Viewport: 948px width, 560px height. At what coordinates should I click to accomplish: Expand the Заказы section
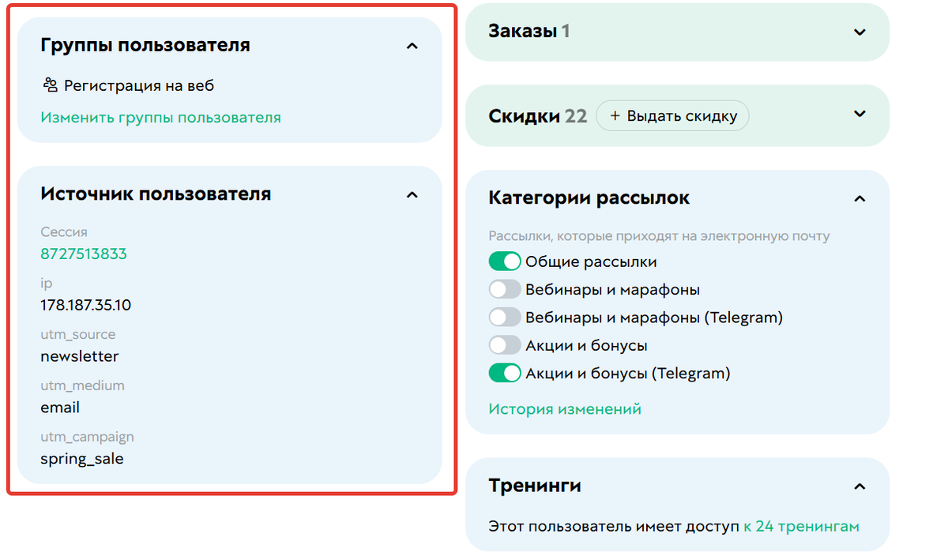click(x=860, y=32)
